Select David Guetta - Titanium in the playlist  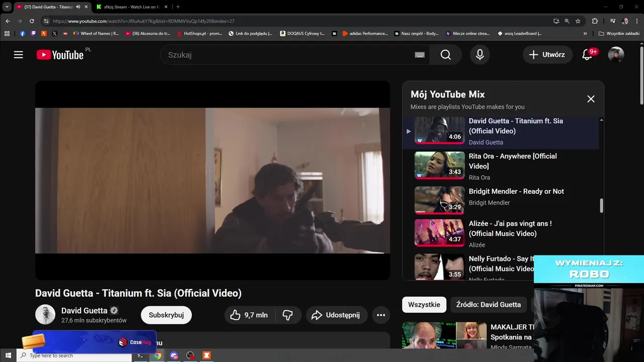501,132
